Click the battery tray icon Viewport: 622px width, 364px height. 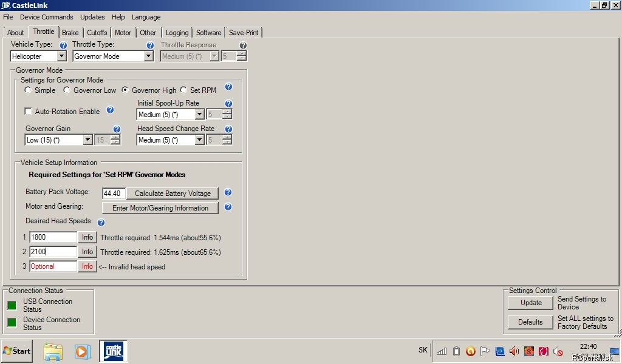click(456, 351)
